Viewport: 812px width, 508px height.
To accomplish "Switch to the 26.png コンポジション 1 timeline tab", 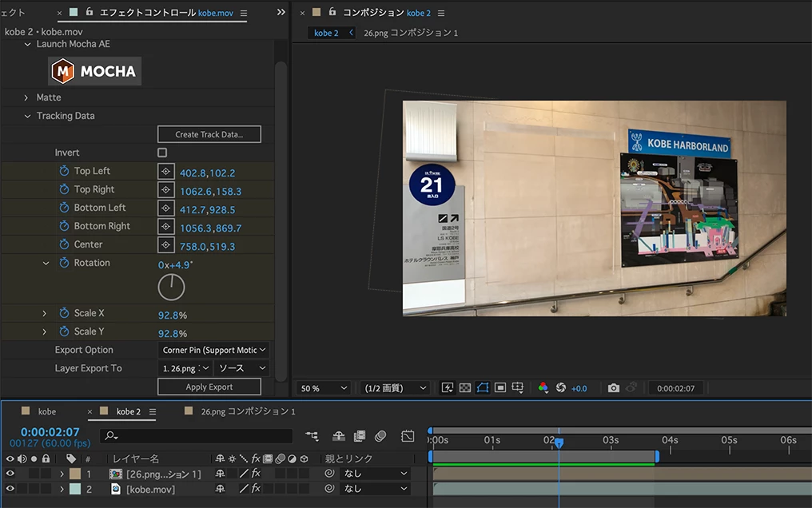I will point(247,411).
